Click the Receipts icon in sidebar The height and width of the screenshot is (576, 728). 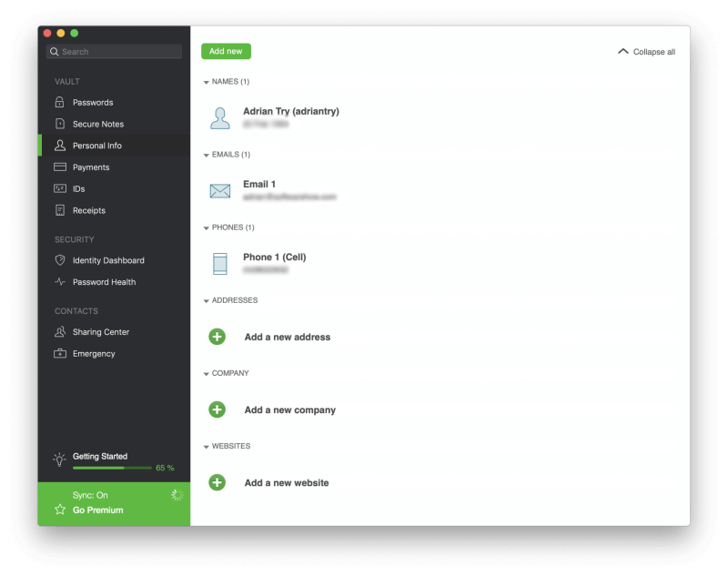coord(59,210)
